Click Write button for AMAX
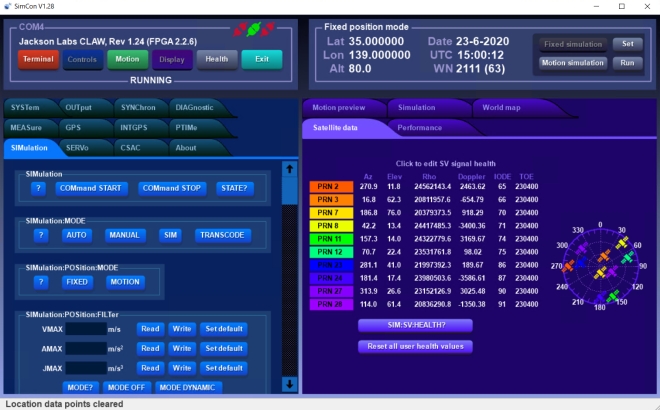 182,349
